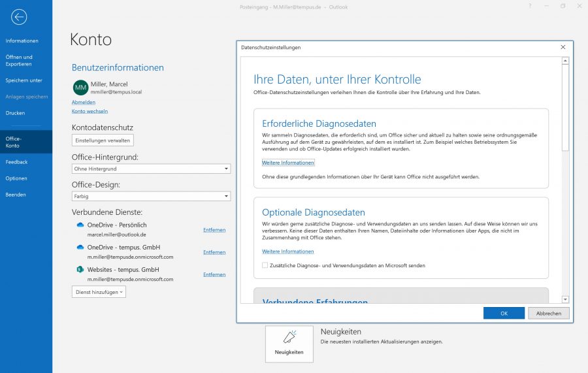Click the dialog scrollbar up arrow
The height and width of the screenshot is (373, 588).
click(x=566, y=61)
